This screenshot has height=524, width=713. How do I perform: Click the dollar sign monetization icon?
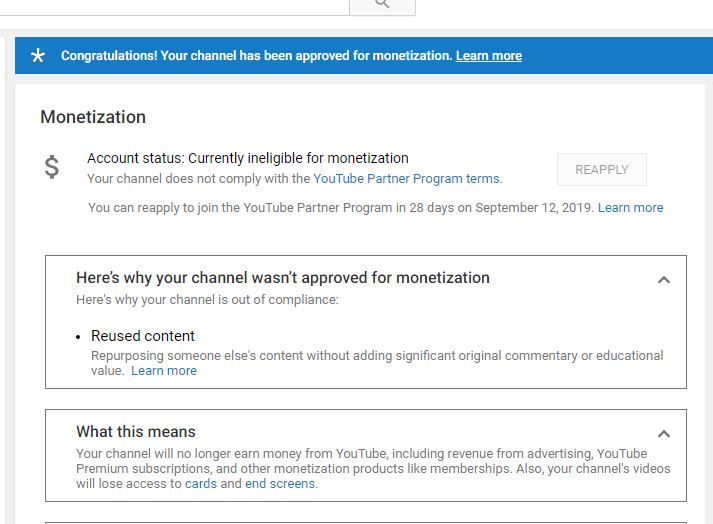(52, 167)
